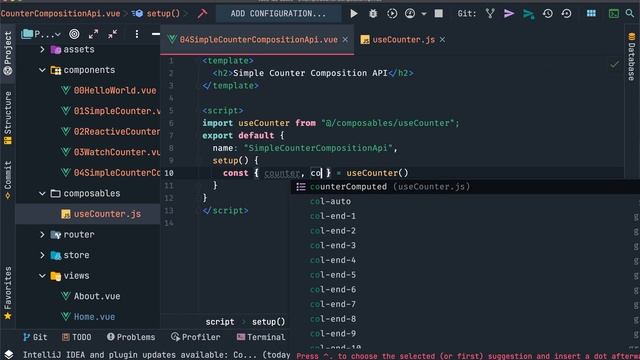Open the Terminal tool window tab
This screenshot has height=360, width=640.
(x=261, y=337)
